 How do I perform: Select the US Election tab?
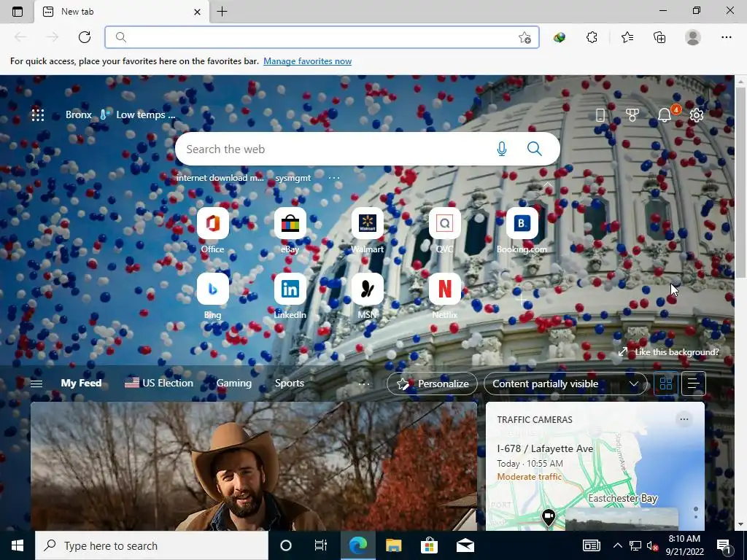[x=159, y=383]
